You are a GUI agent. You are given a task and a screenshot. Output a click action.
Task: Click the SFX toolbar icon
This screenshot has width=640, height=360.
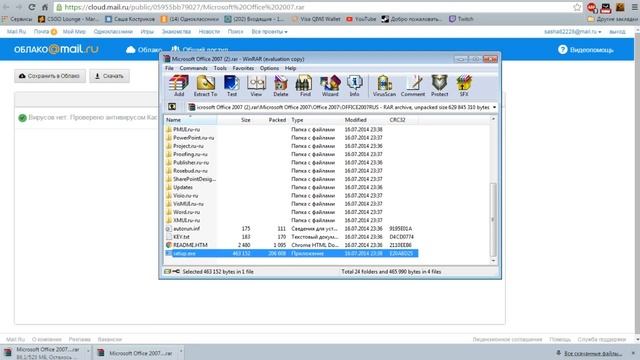(x=464, y=86)
